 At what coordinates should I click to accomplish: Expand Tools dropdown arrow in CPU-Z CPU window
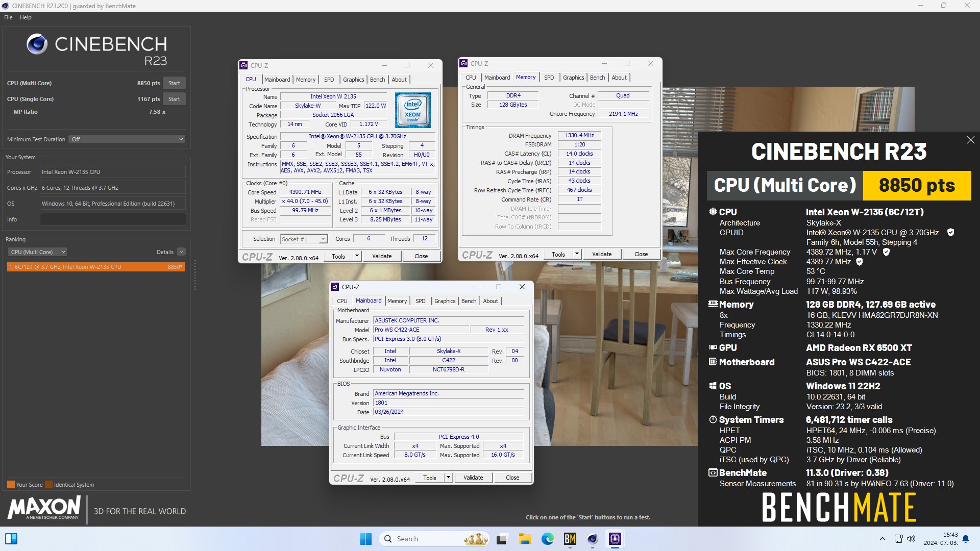click(357, 257)
